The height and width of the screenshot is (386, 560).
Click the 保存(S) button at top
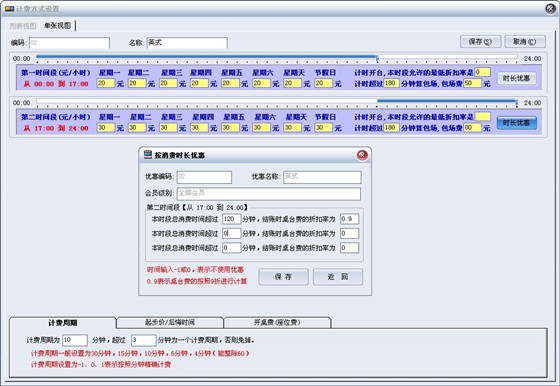(x=480, y=42)
